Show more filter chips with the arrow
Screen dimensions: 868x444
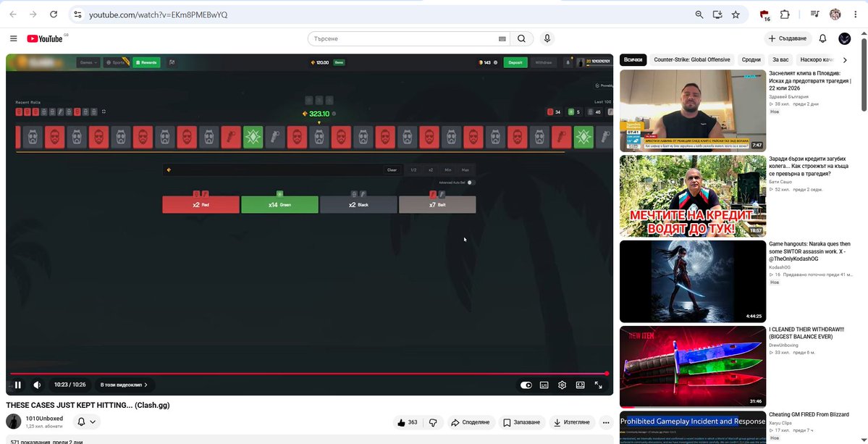845,60
